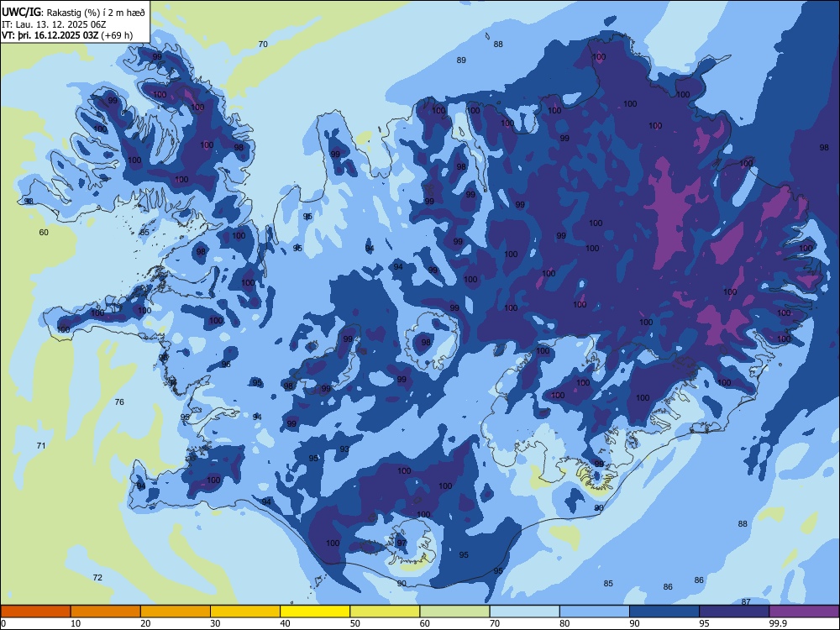Select the 40–50 bright yellow legend swatch

click(x=315, y=612)
